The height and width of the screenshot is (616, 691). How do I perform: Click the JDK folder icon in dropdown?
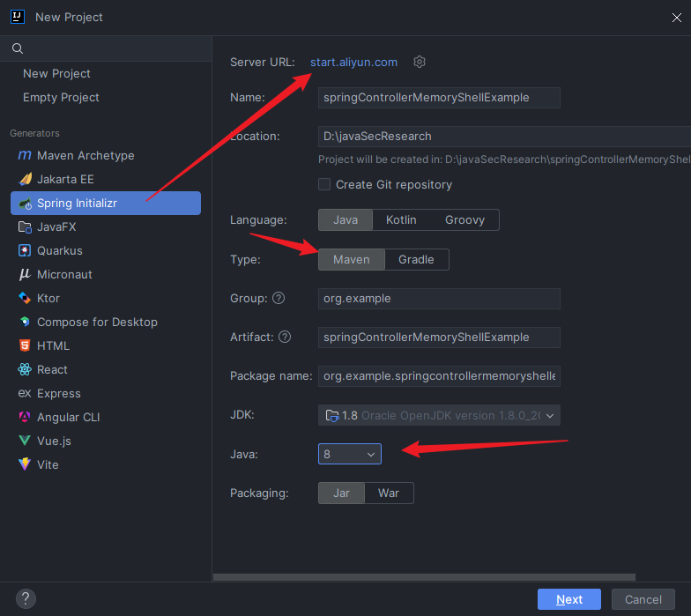tap(331, 416)
